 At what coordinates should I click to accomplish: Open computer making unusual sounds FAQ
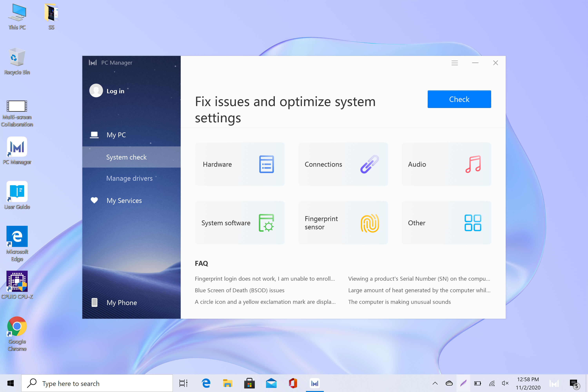tap(399, 302)
